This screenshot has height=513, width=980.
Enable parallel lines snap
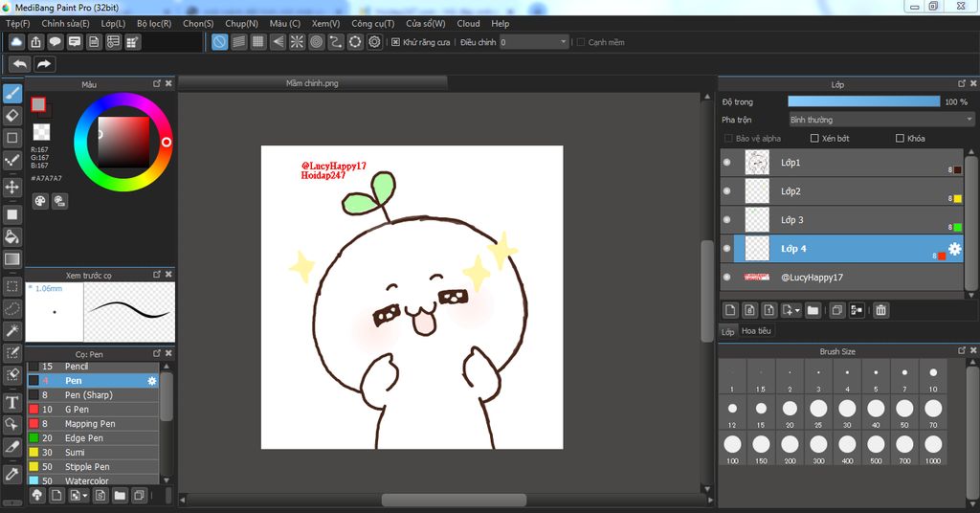tap(238, 42)
